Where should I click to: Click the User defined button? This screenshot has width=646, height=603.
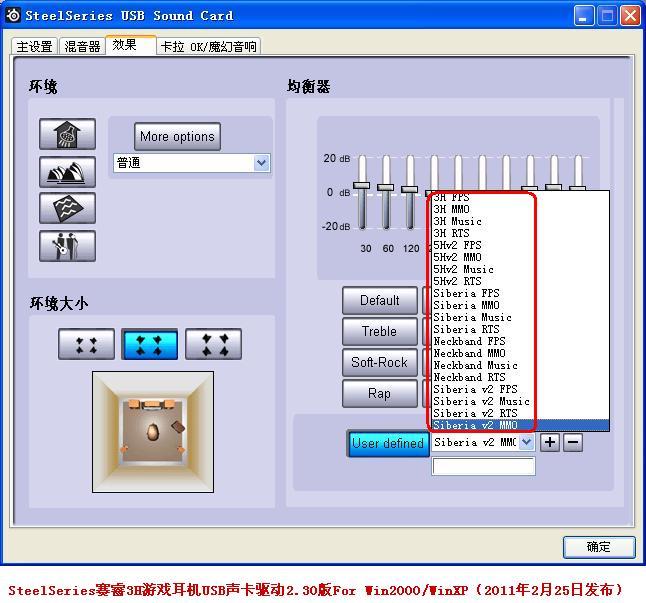(x=388, y=443)
